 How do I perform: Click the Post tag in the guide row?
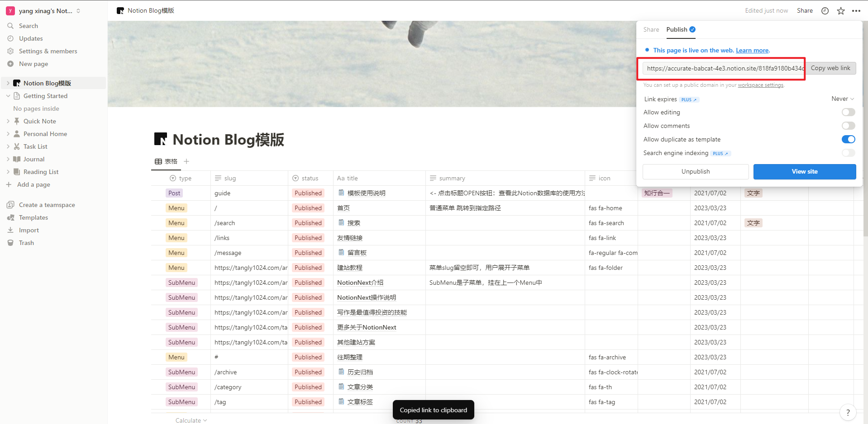(x=174, y=193)
